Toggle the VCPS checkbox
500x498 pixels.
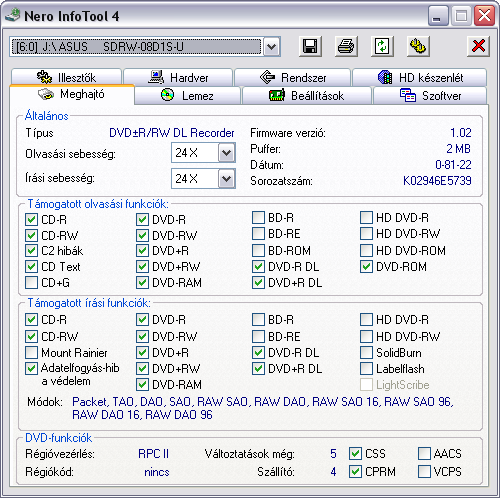coord(424,472)
